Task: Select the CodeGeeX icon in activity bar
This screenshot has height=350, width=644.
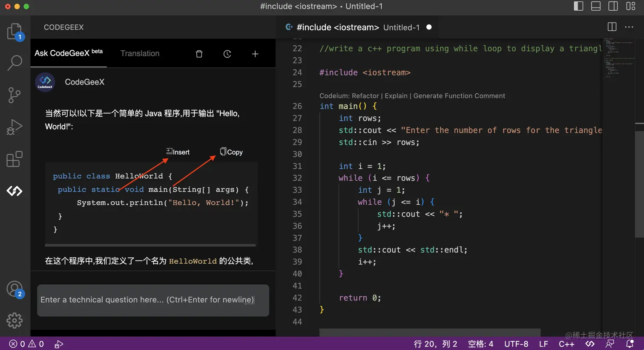Action: [x=14, y=191]
